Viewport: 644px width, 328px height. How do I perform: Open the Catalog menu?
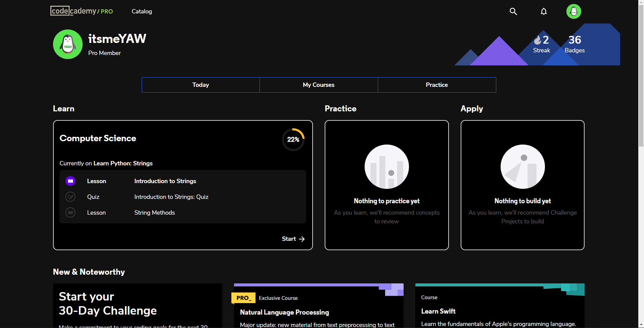coord(141,11)
